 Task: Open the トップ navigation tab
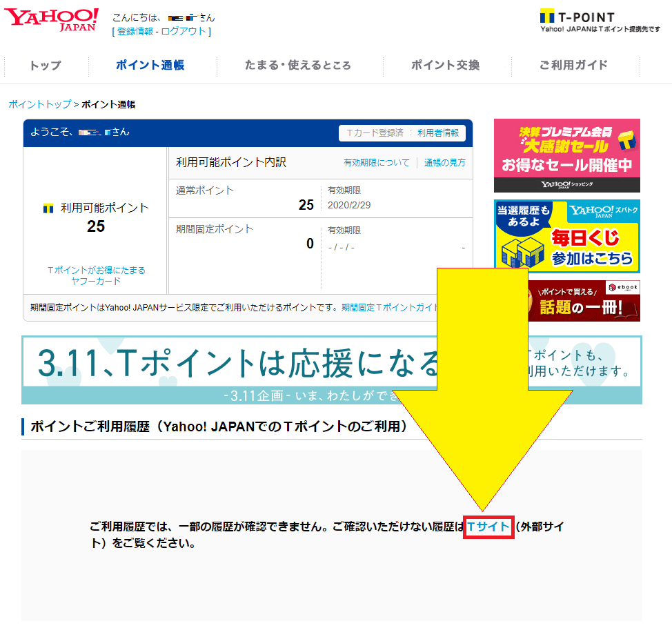(46, 66)
